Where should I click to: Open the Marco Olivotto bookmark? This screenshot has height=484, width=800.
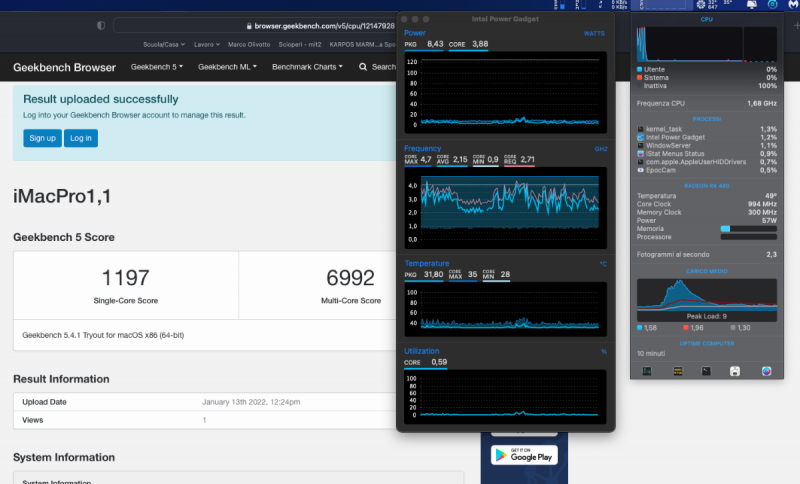click(x=249, y=45)
